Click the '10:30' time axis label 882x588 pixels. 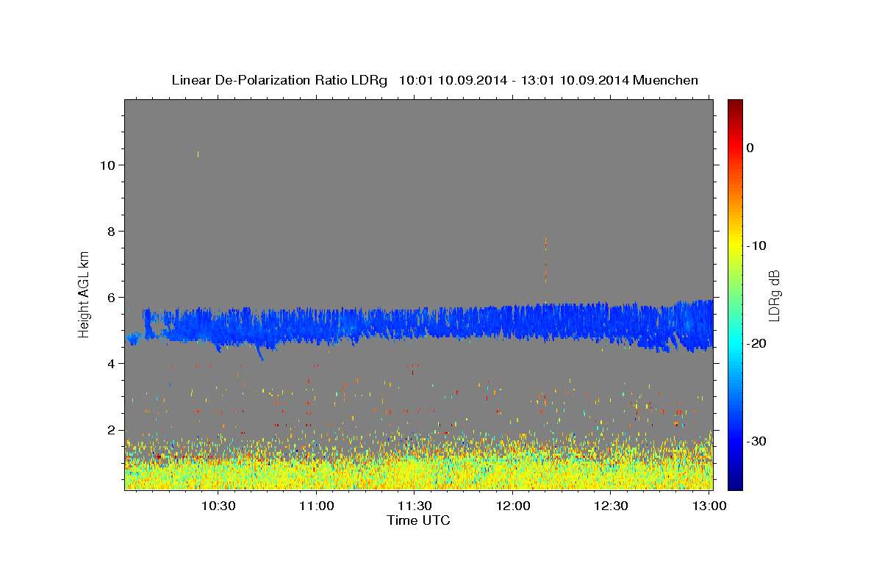point(218,506)
